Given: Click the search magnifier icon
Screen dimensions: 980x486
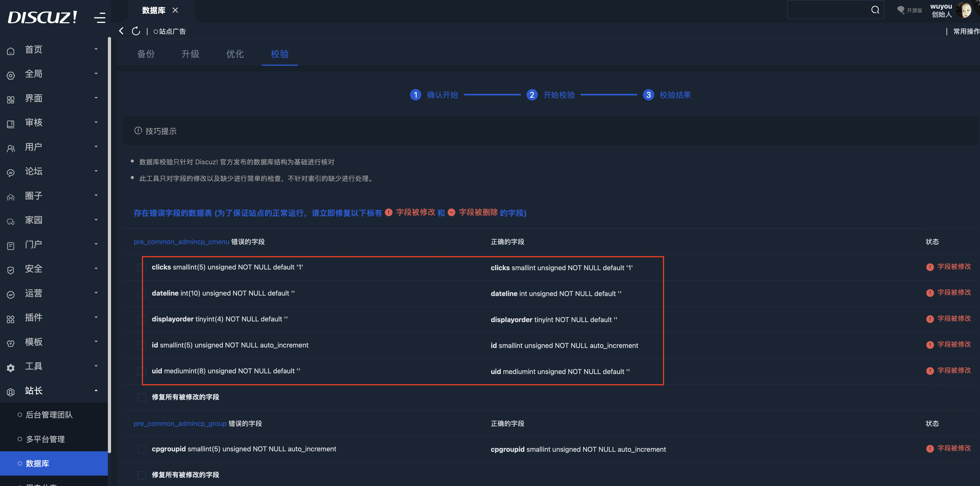Looking at the screenshot, I should coord(875,10).
